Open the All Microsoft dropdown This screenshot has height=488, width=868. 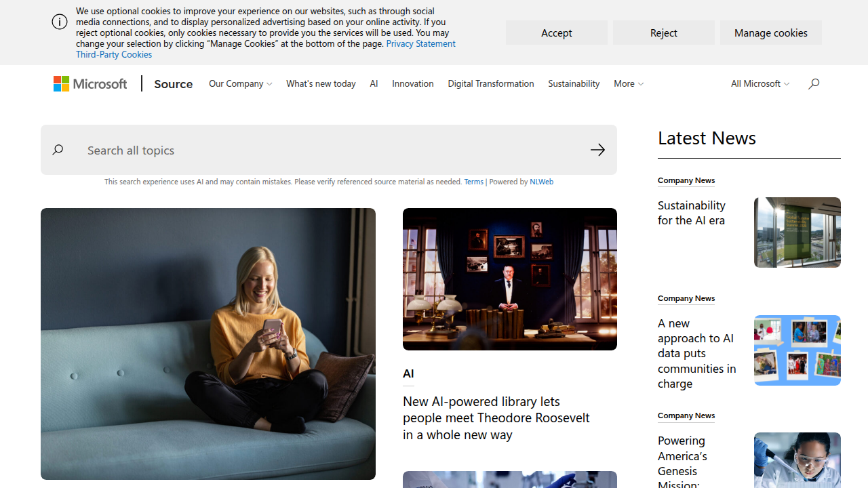point(760,83)
